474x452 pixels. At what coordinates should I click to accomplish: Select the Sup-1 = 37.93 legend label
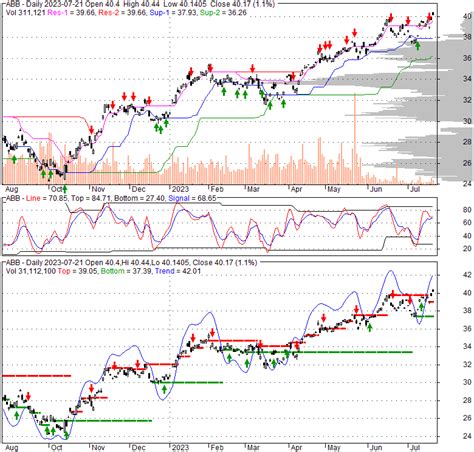[x=173, y=13]
